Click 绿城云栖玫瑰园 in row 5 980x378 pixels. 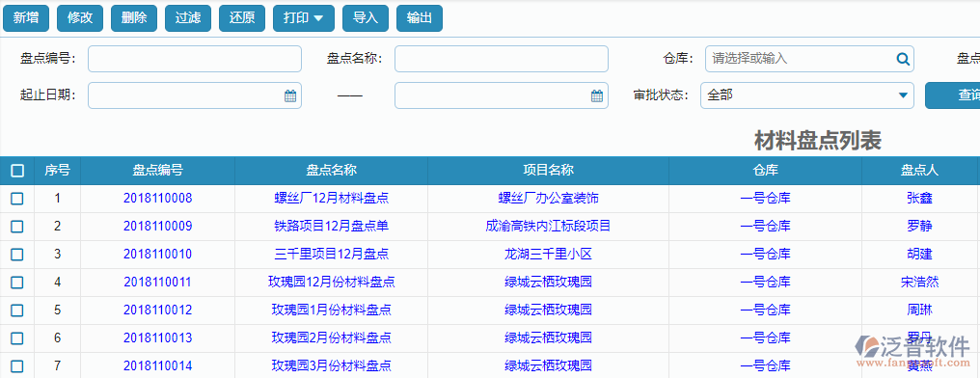pyautogui.click(x=548, y=310)
